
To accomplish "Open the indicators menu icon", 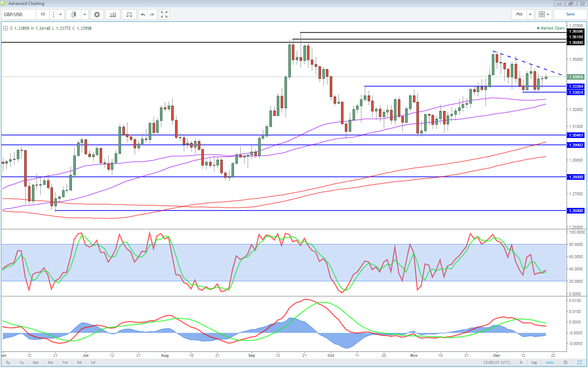I will 113,14.
